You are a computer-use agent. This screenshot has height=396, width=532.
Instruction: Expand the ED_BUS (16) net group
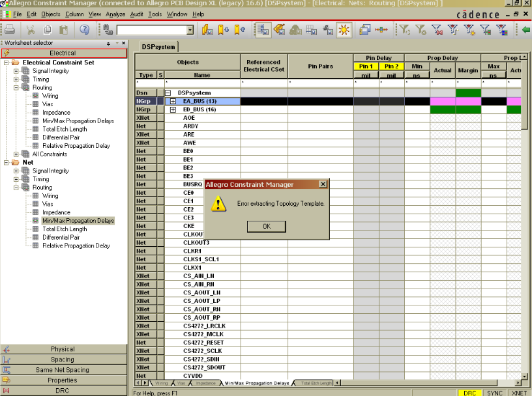click(173, 109)
